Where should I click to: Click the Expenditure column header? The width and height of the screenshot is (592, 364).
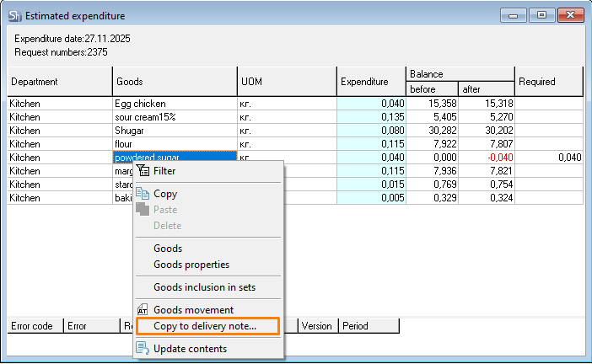(370, 82)
